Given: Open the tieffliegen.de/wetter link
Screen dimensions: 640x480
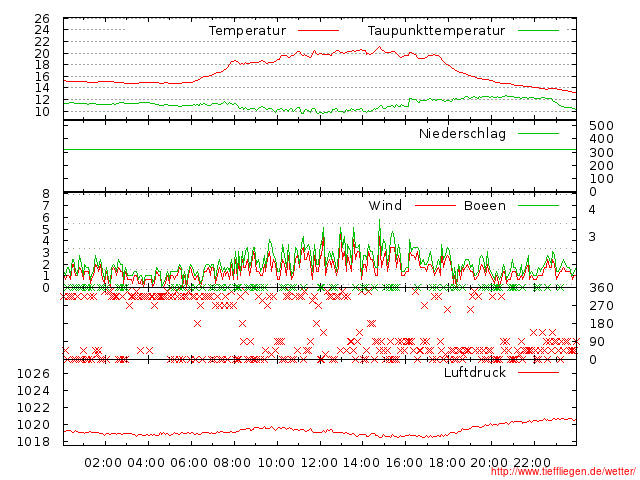Looking at the screenshot, I should 563,472.
